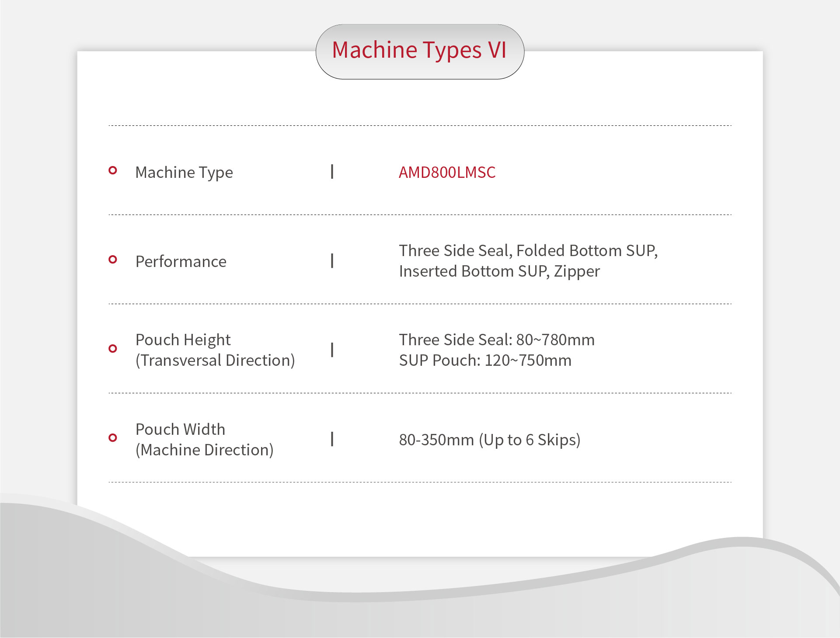
Task: Click the red bullet beside Pouch Height
Action: 113,349
